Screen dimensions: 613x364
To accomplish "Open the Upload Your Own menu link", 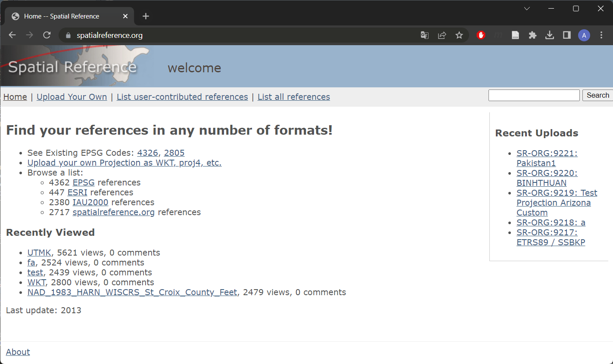I will [72, 97].
